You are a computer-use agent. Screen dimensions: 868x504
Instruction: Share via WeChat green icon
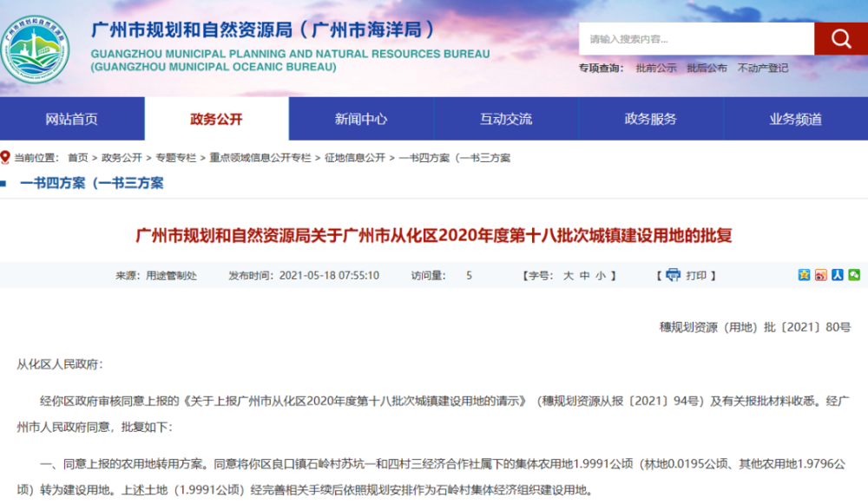point(854,275)
